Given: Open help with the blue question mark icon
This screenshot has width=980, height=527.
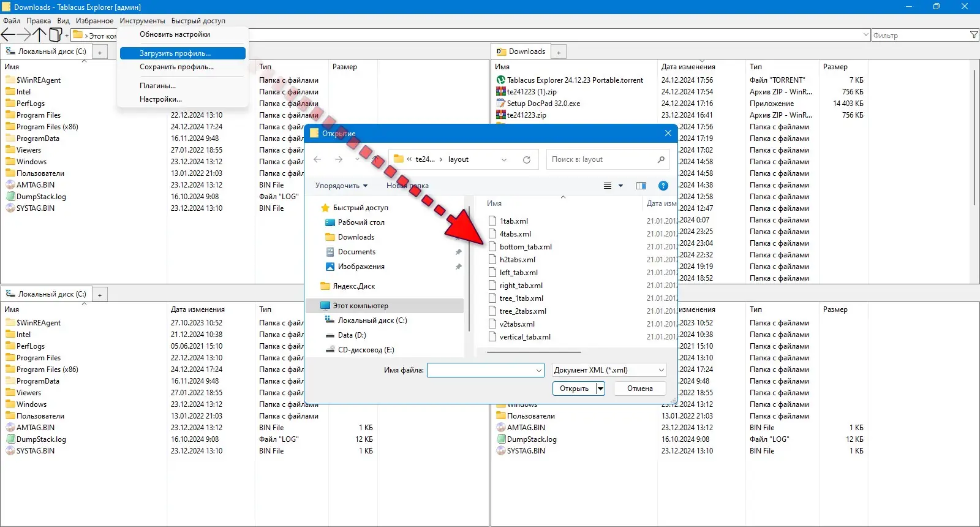Looking at the screenshot, I should 663,186.
